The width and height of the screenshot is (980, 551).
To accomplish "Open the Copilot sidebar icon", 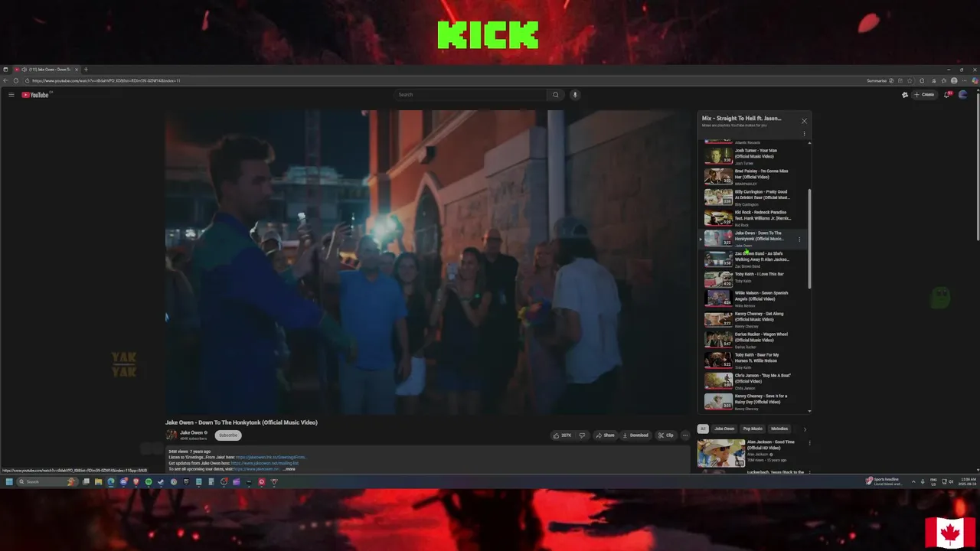I will pyautogui.click(x=975, y=80).
